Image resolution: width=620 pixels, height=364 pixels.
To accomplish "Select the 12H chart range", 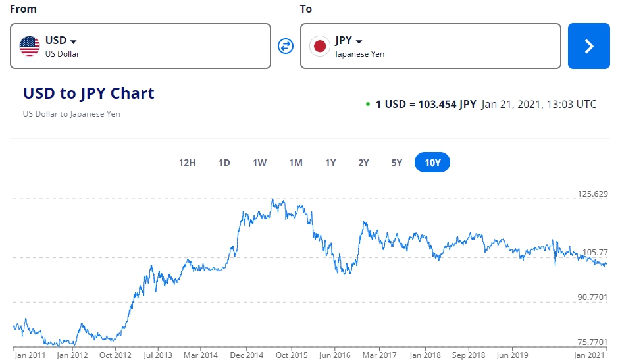I will tap(188, 163).
